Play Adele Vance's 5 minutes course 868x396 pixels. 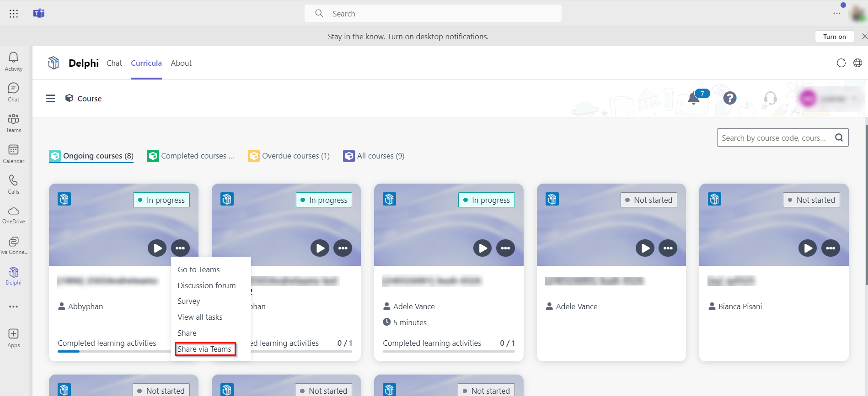click(482, 248)
